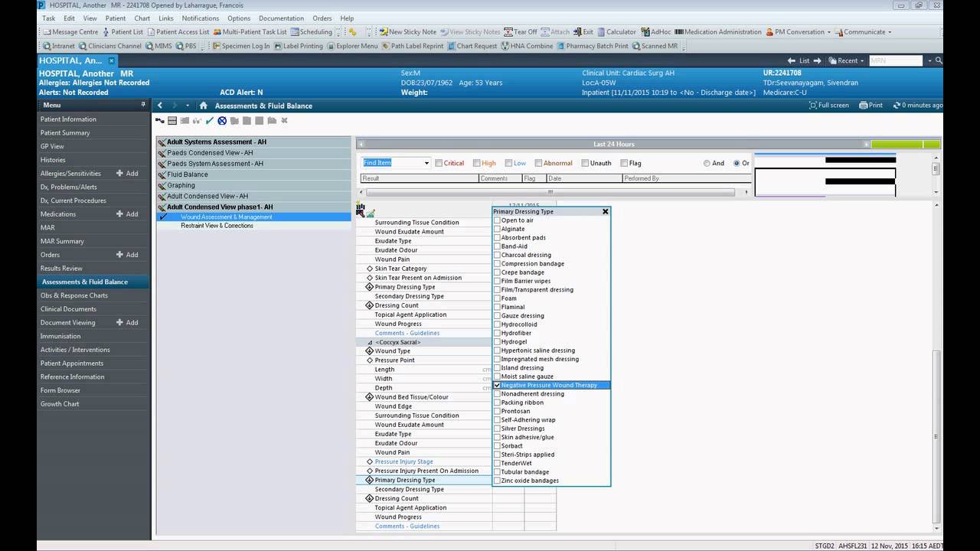Collapse the Coccyx Sacral section

[370, 342]
